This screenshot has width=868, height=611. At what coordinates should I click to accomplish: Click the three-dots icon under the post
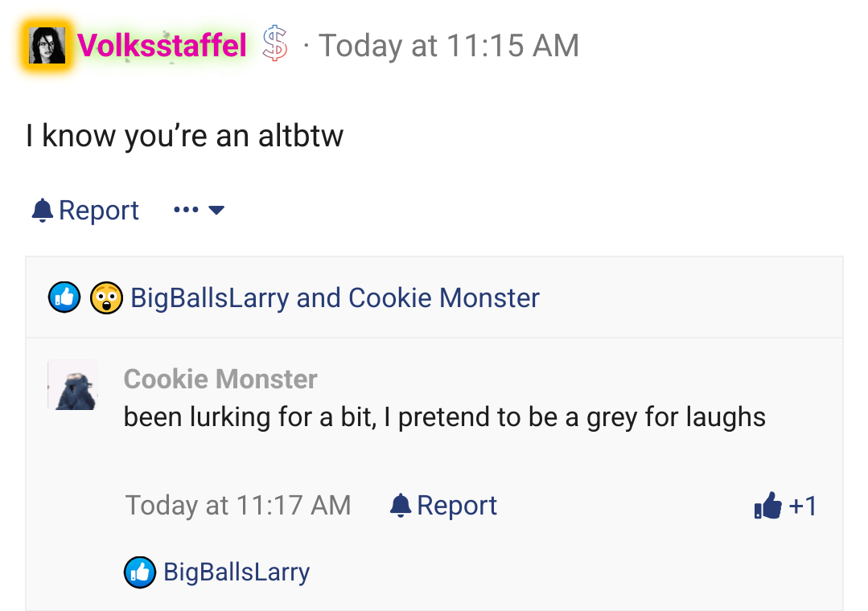[186, 211]
